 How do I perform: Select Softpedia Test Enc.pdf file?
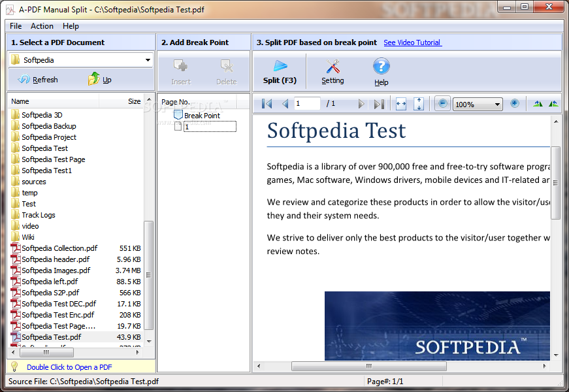click(57, 315)
